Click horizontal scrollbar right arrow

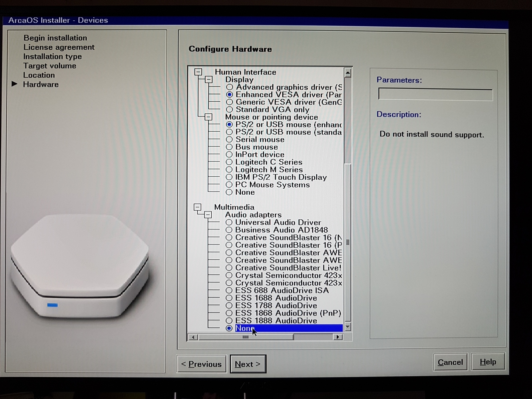pyautogui.click(x=338, y=337)
